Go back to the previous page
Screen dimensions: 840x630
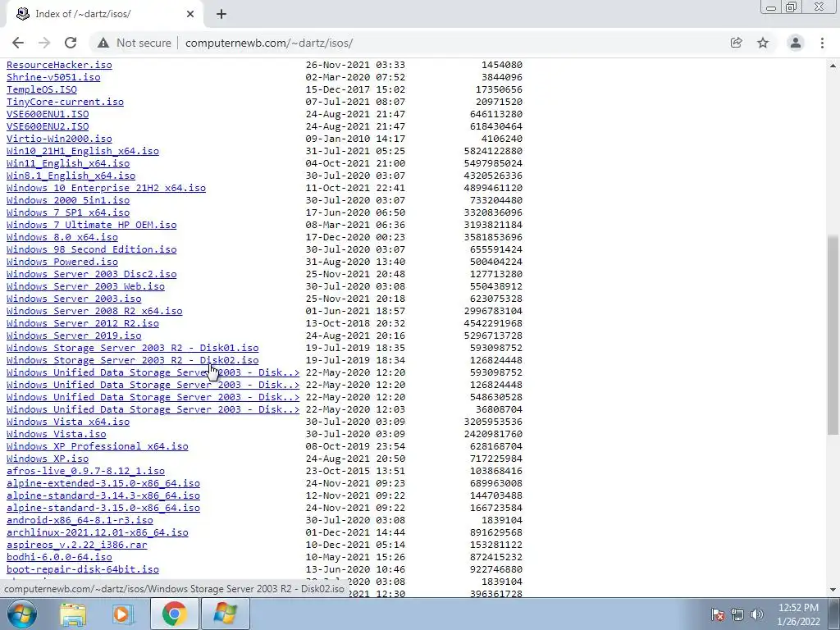(x=18, y=43)
